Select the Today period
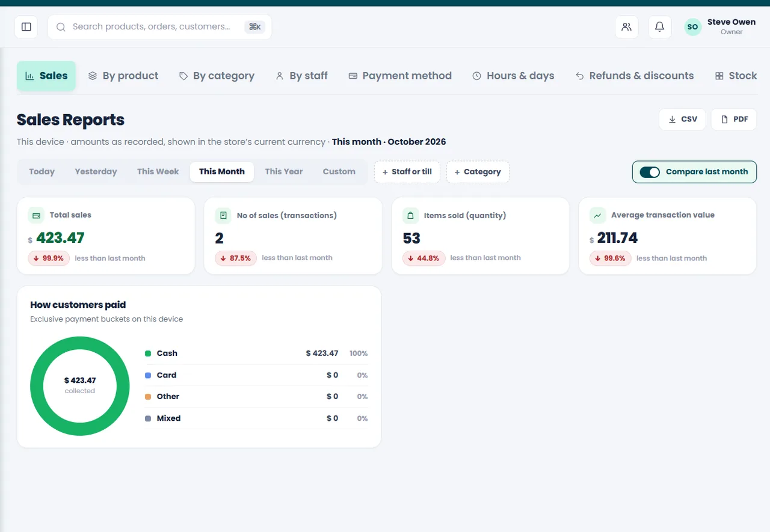Screen dimensions: 770x532 tap(42, 172)
